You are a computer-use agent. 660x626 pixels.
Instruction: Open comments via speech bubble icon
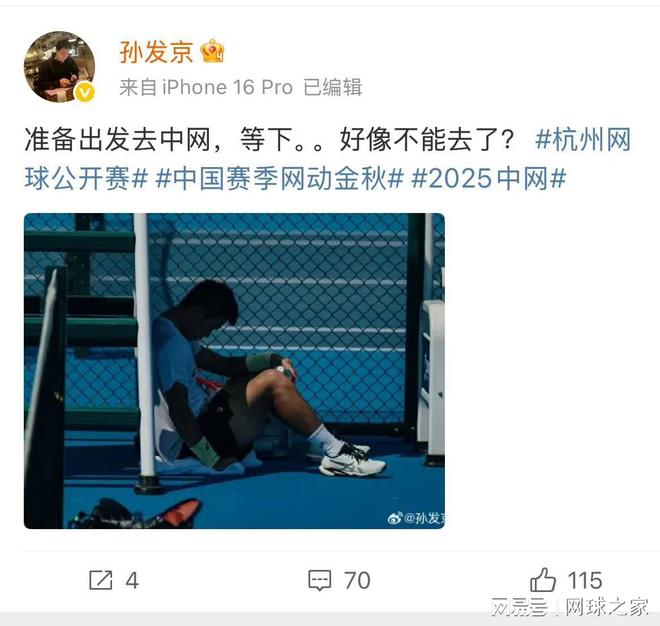320,581
